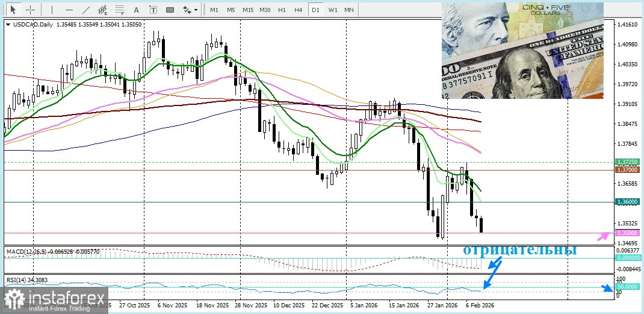Open the arrows objects dropdown
Screen dimensions: 644x314
[190, 10]
